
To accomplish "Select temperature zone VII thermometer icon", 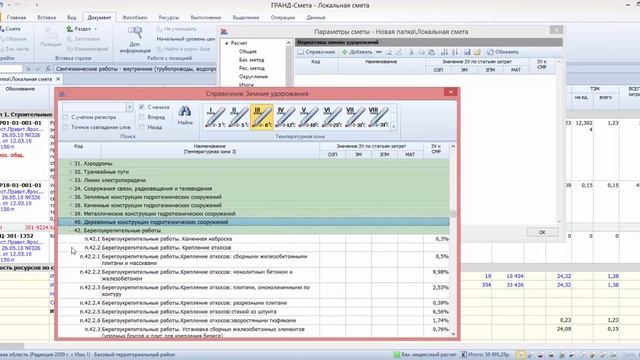I will tap(355, 117).
